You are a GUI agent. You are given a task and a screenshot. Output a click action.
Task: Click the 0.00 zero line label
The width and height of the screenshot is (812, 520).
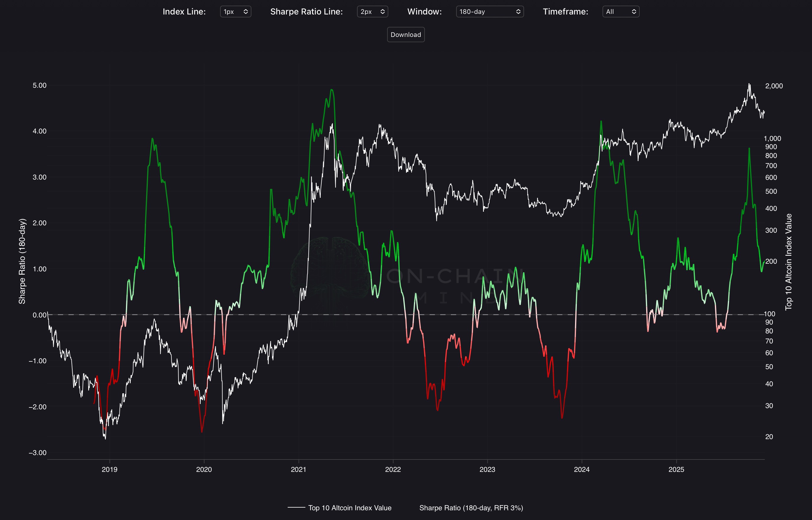coord(40,315)
